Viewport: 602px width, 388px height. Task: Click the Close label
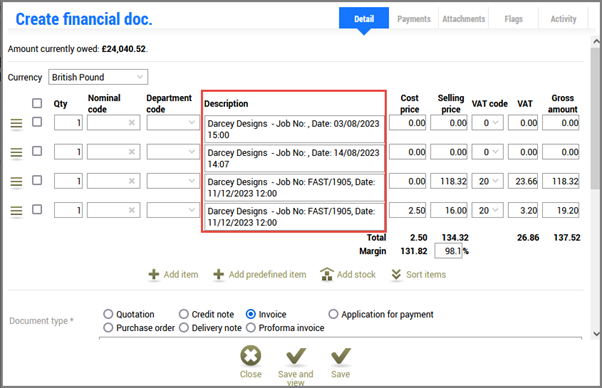pos(251,374)
